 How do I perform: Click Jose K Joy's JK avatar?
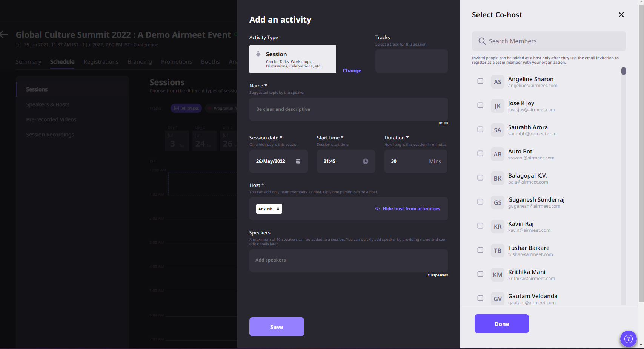click(x=498, y=106)
